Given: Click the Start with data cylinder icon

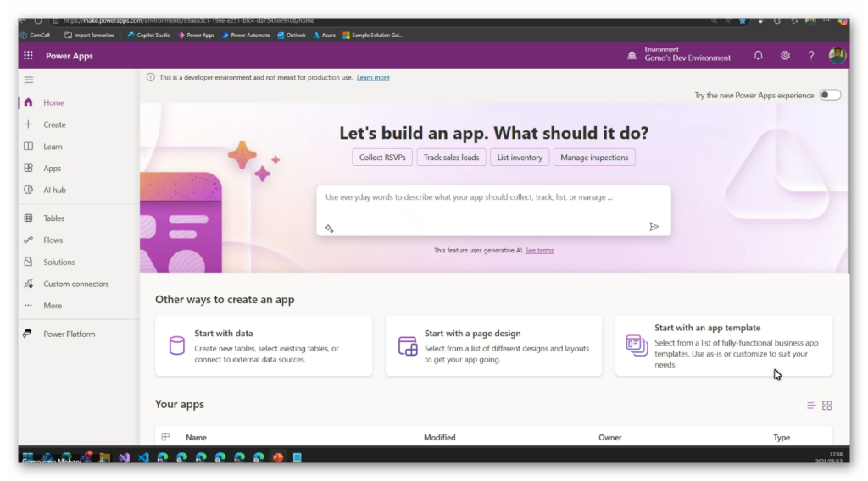Looking at the screenshot, I should pos(176,346).
